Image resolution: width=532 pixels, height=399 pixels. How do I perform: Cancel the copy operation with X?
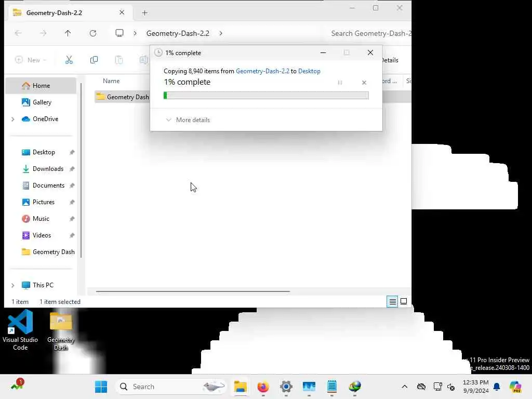[x=364, y=83]
